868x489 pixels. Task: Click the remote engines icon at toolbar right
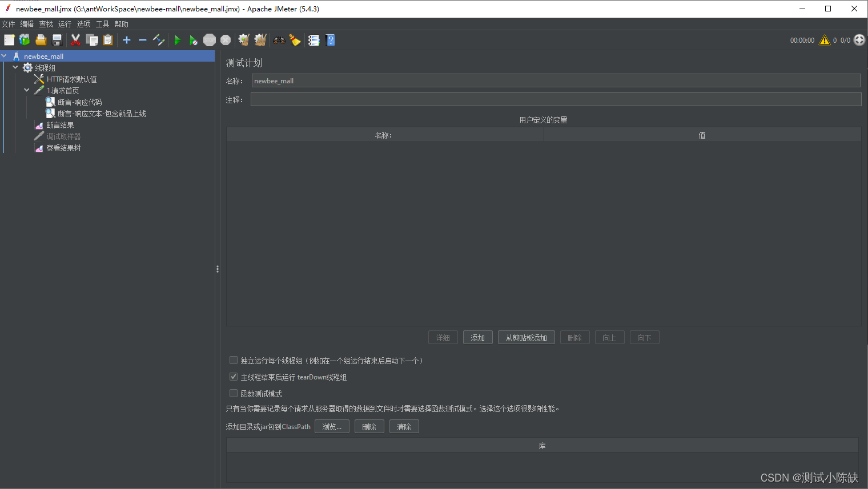point(859,40)
